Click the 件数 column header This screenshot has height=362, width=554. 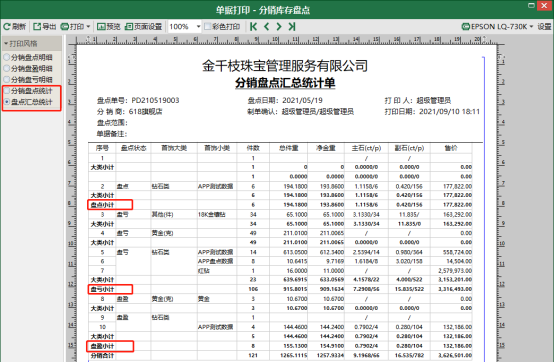[253, 148]
